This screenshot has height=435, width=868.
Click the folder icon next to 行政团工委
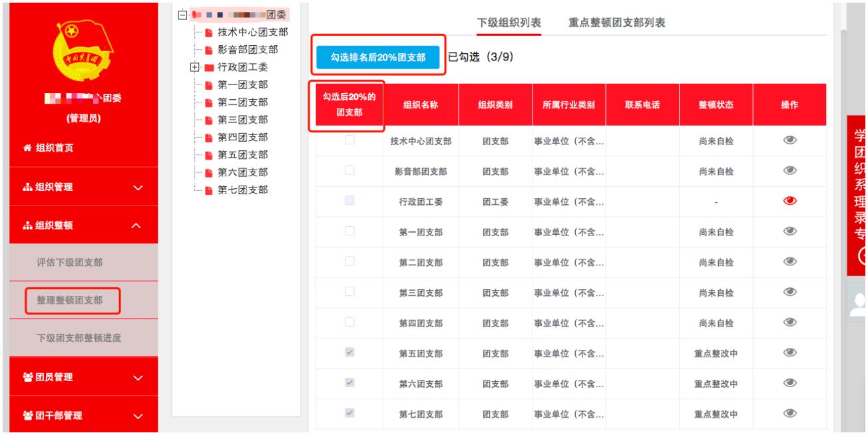pos(208,67)
